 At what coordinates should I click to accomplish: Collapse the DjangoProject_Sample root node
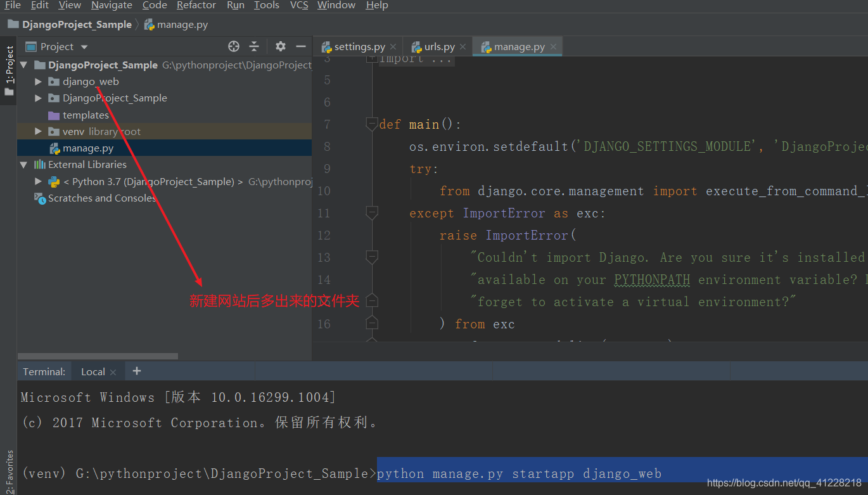(23, 65)
